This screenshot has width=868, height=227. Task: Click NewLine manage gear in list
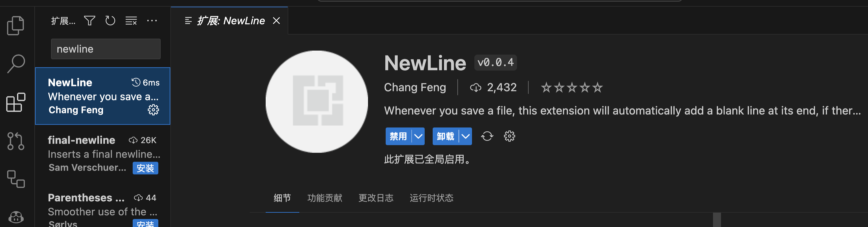153,110
